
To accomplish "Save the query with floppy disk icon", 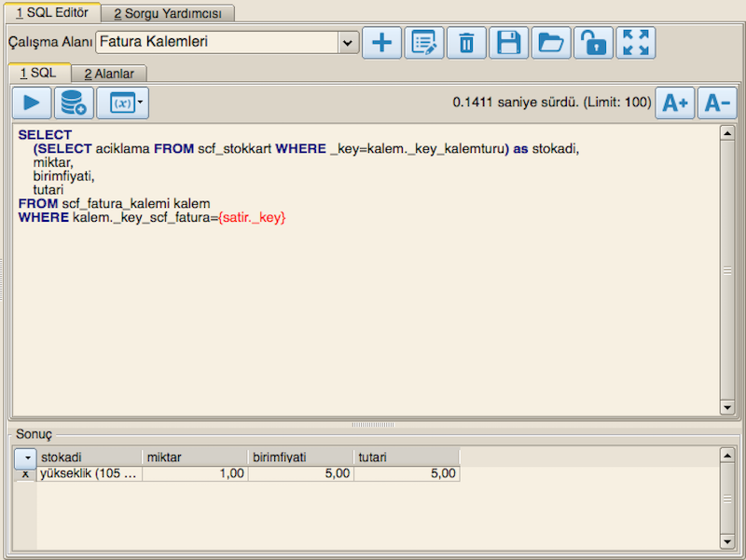I will tap(509, 43).
